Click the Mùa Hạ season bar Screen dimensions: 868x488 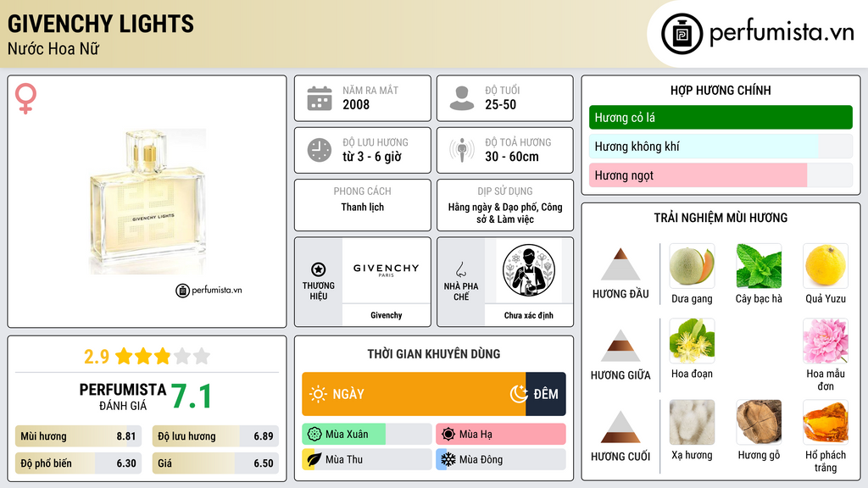pos(500,435)
